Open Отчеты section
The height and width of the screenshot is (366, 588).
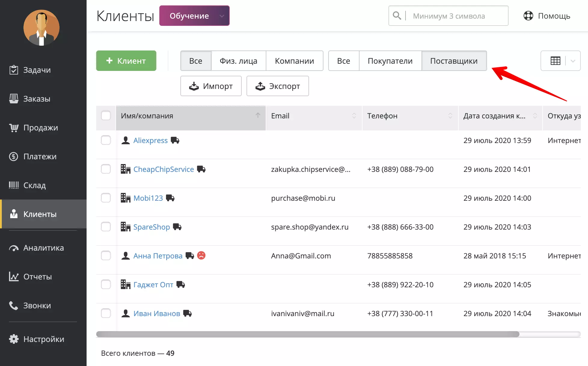coord(43,277)
